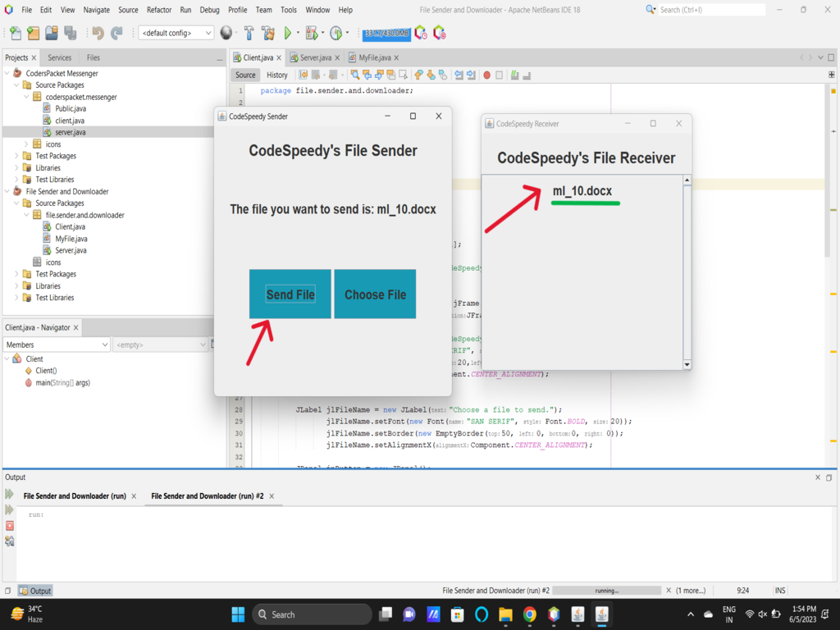The width and height of the screenshot is (840, 630).
Task: Click Start Macro Recording red dot
Action: (486, 75)
